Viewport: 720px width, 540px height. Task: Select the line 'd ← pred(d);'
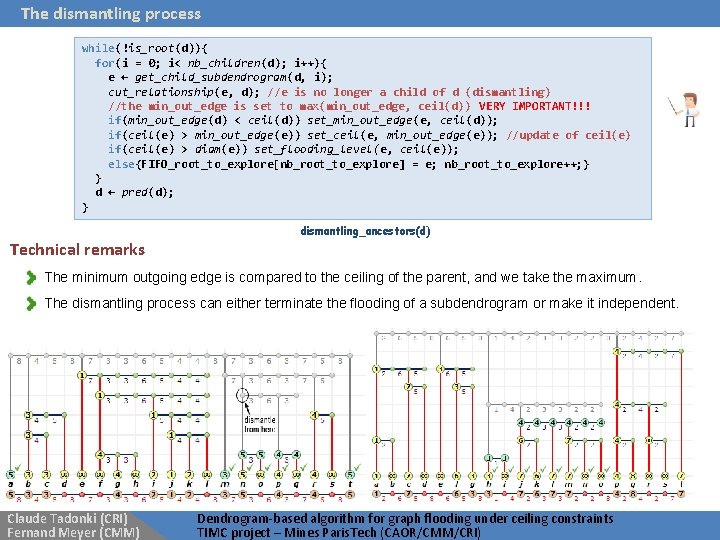coord(134,192)
